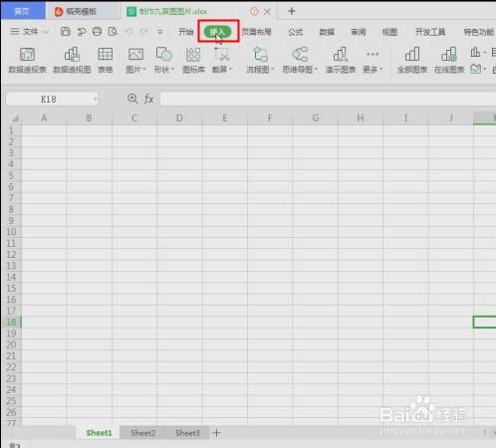
Task: Select column A header
Action: 44,118
